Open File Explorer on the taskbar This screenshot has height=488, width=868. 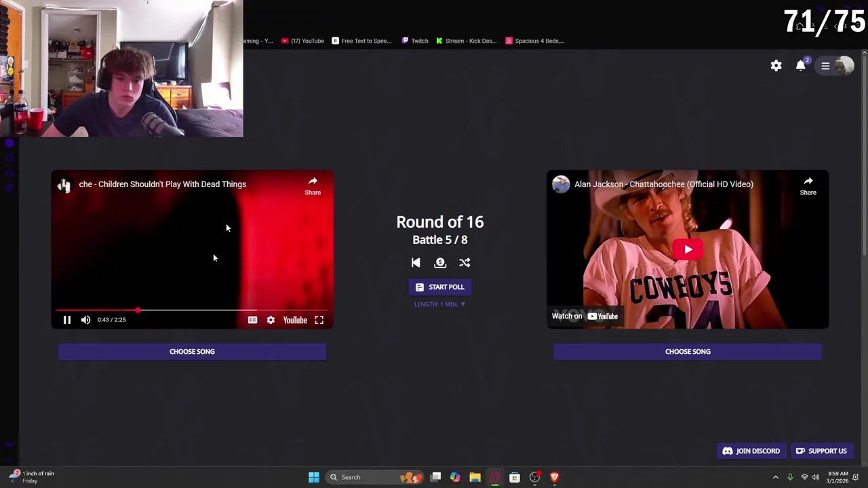[x=475, y=477]
